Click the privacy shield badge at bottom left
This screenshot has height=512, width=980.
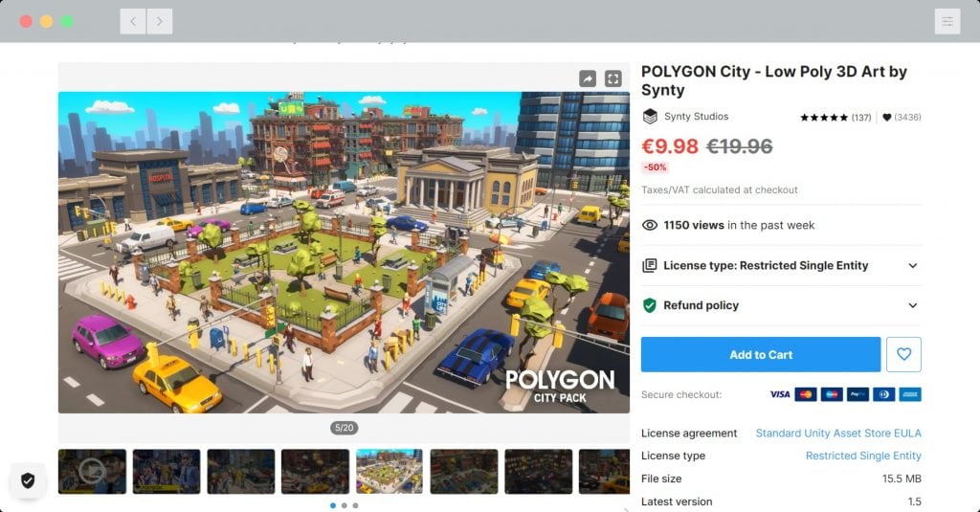28,480
